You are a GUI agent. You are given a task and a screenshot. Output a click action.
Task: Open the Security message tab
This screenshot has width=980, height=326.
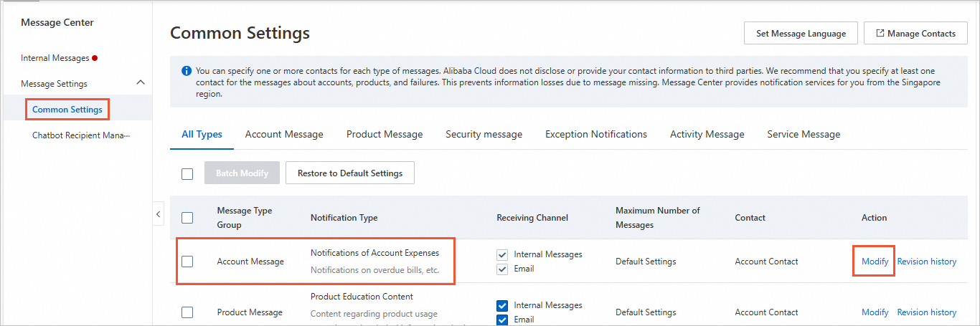click(484, 134)
